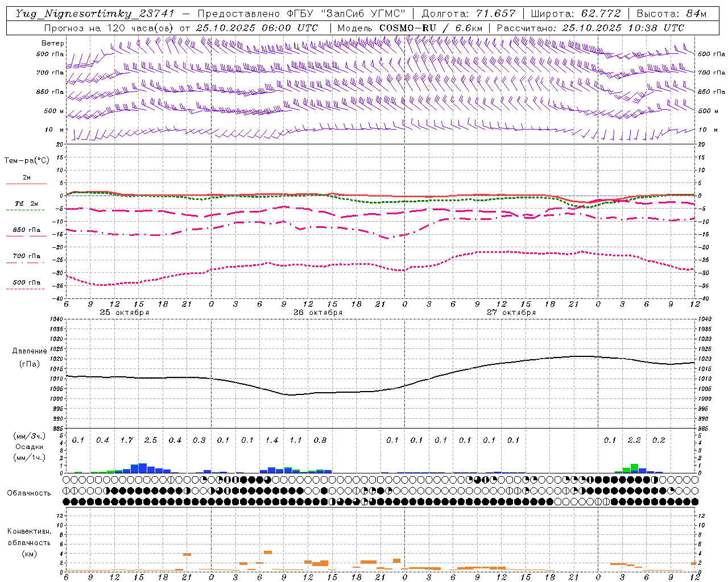Select the text Предоставлено ФГБУ "ЗапСиб УГМС"

pyautogui.click(x=301, y=14)
